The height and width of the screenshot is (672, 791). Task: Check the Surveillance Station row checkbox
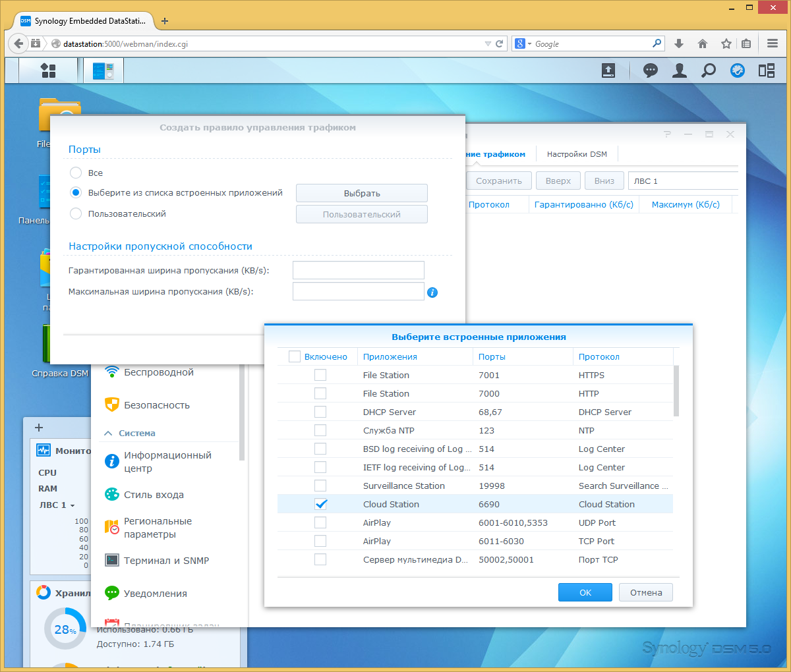point(320,486)
